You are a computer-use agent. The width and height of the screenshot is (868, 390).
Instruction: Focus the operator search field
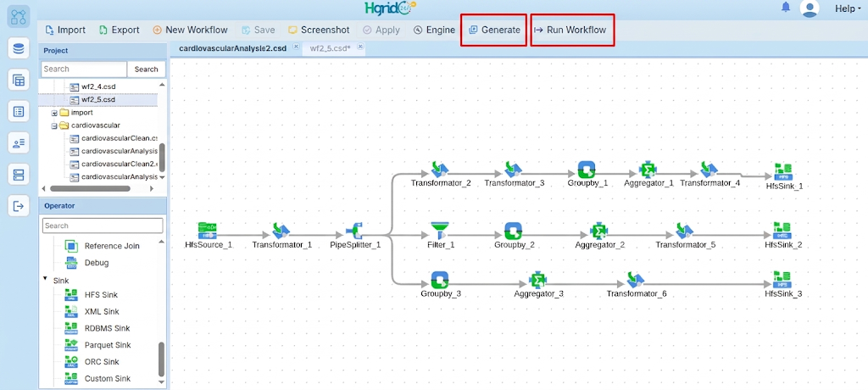103,226
